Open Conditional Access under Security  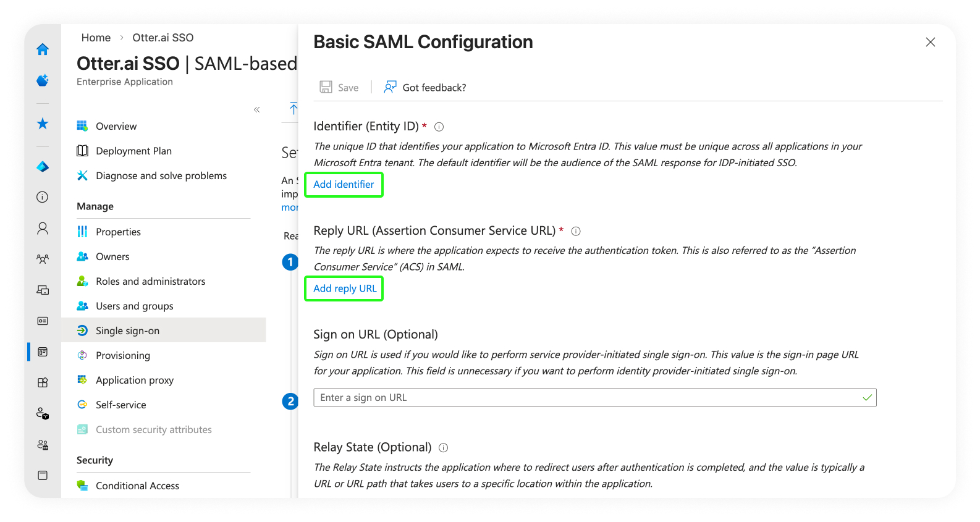pyautogui.click(x=137, y=486)
